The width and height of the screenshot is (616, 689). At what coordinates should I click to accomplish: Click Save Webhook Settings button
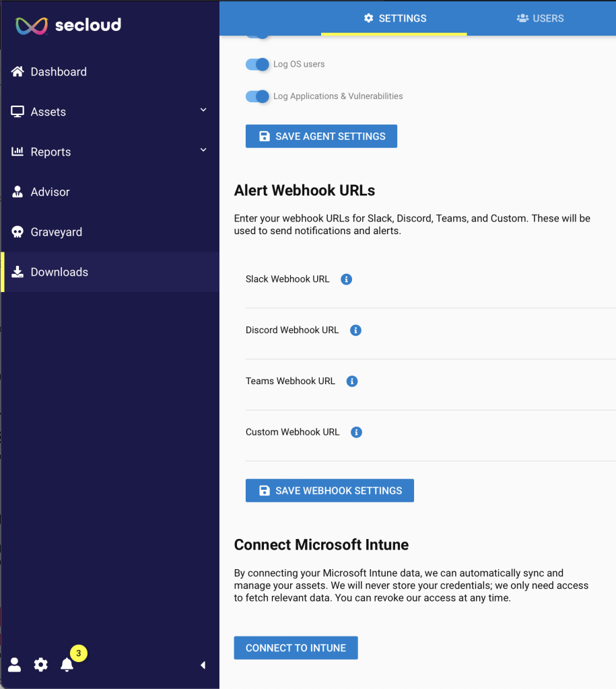330,491
